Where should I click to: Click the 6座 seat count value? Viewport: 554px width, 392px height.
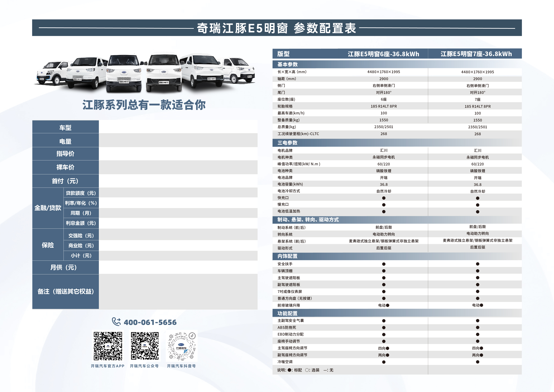pos(384,99)
